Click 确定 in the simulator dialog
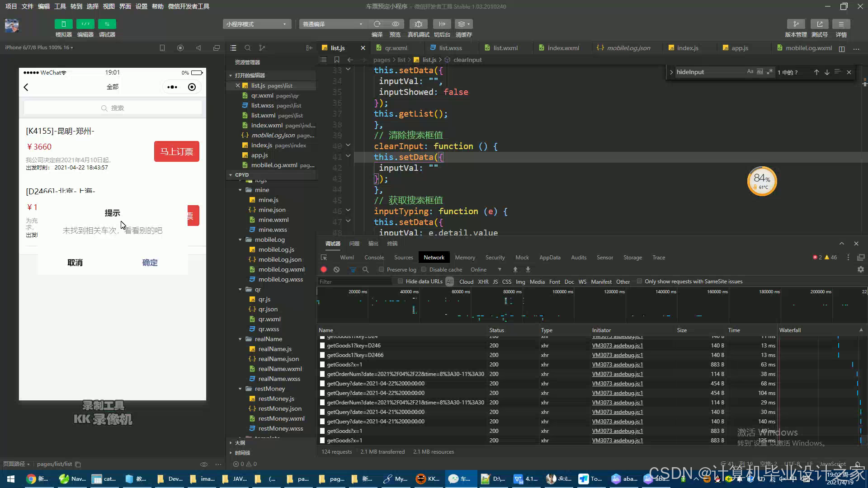Image resolution: width=868 pixels, height=488 pixels. click(x=150, y=263)
